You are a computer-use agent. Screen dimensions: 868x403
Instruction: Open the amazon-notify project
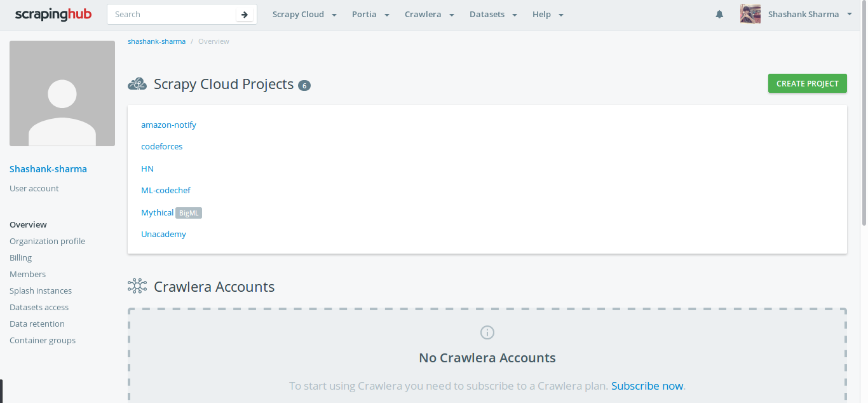[x=168, y=125]
